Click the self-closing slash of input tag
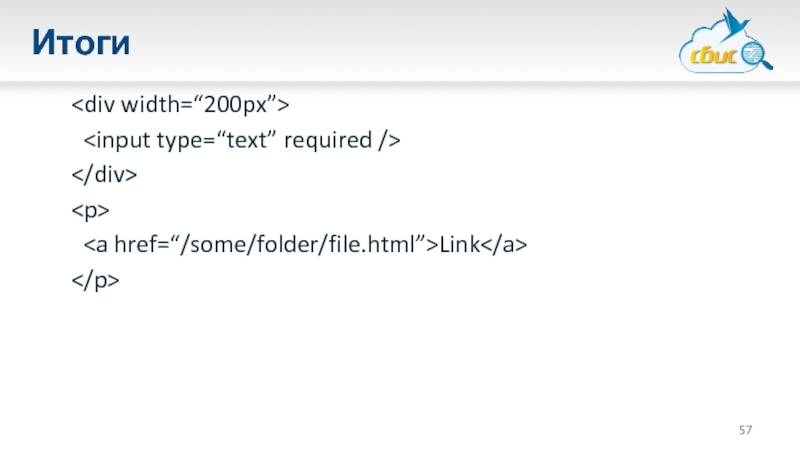The width and height of the screenshot is (800, 450). 383,141
